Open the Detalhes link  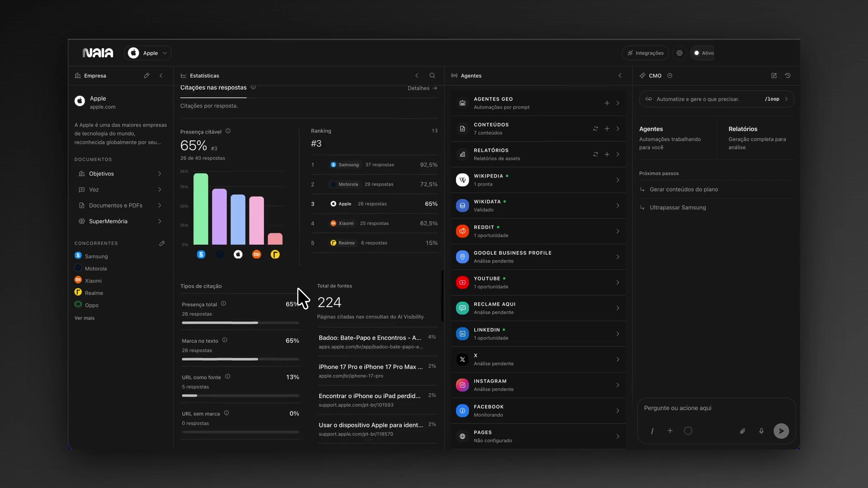point(422,88)
